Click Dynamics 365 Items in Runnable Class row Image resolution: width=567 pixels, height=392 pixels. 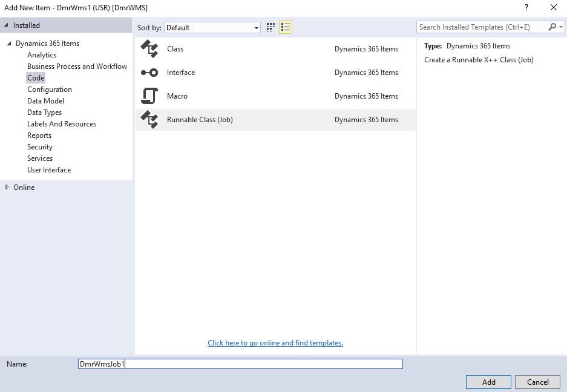(x=366, y=120)
